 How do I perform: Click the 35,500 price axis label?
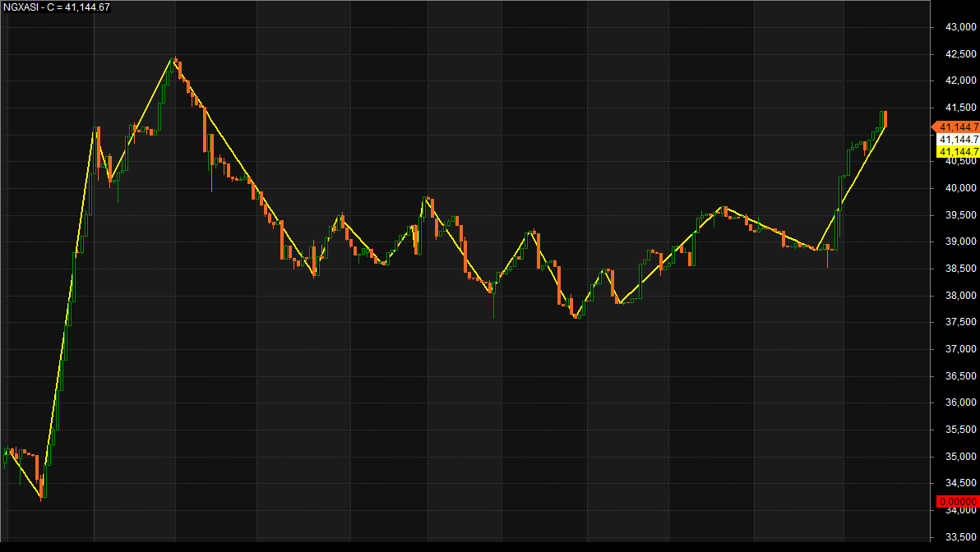coord(960,430)
